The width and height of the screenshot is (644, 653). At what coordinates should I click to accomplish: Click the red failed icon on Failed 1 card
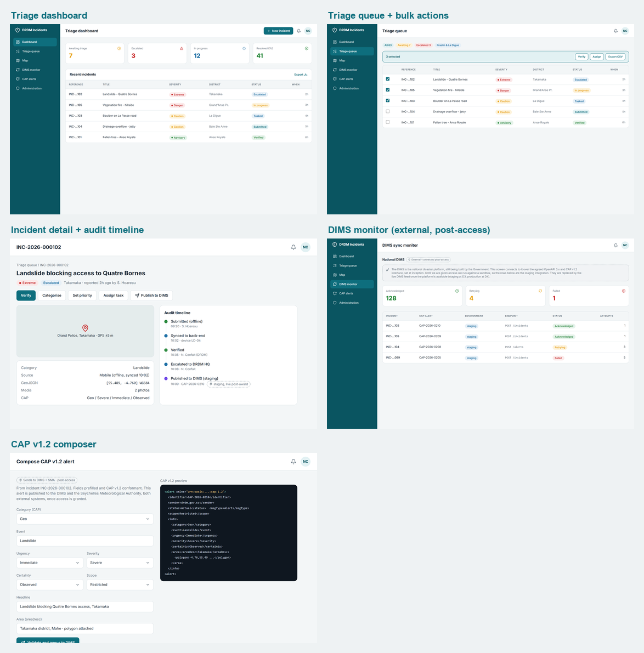click(x=623, y=291)
